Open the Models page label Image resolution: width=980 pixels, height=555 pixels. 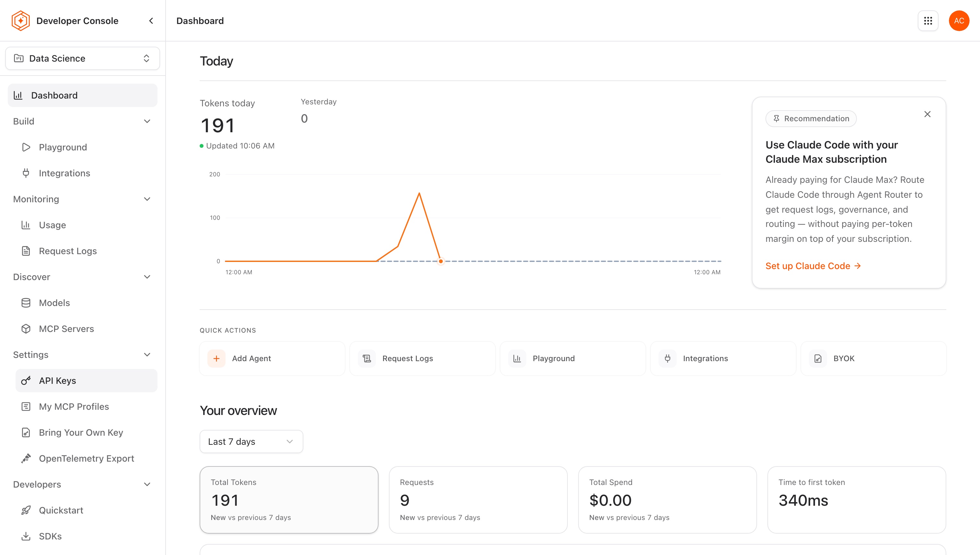coord(54,303)
